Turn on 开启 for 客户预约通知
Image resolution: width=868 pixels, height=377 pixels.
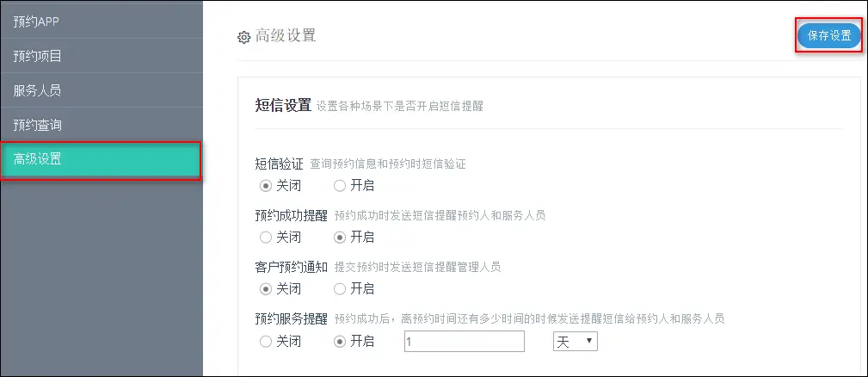click(339, 288)
